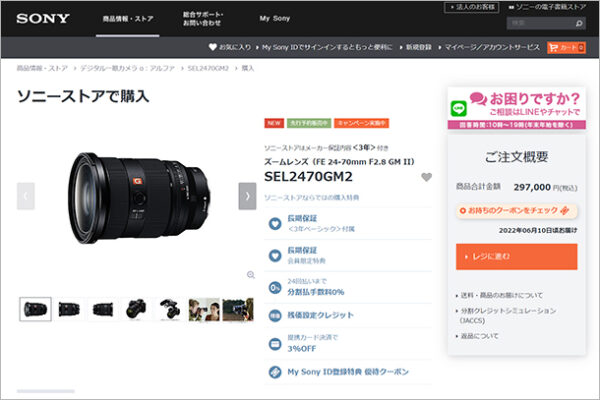Select the first lens thumbnail

pyautogui.click(x=36, y=309)
